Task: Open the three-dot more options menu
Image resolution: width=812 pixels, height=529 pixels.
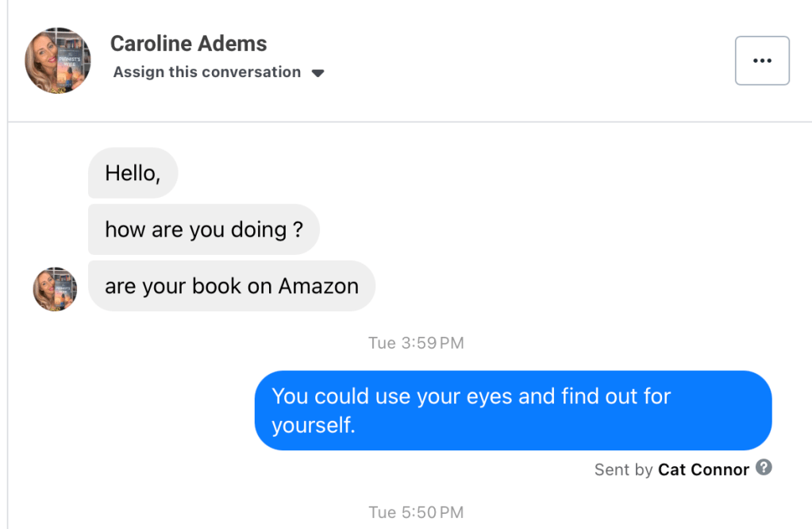Action: pyautogui.click(x=762, y=60)
